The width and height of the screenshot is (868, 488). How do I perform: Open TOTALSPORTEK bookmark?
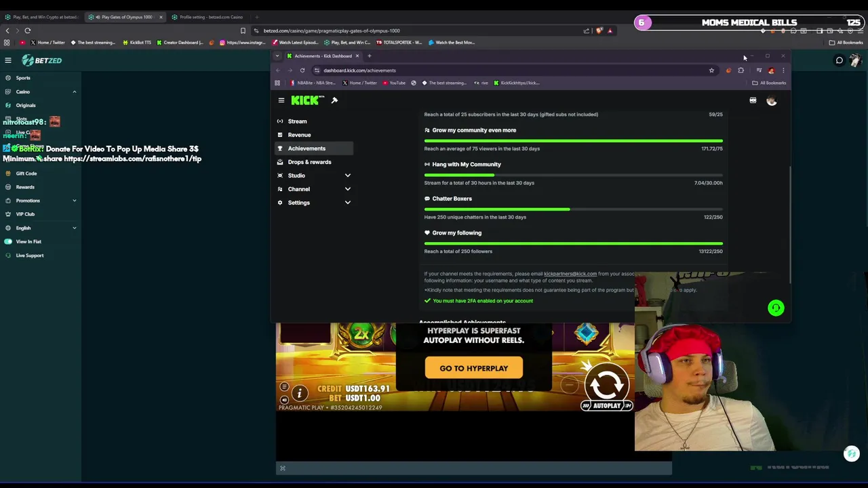[x=399, y=43]
